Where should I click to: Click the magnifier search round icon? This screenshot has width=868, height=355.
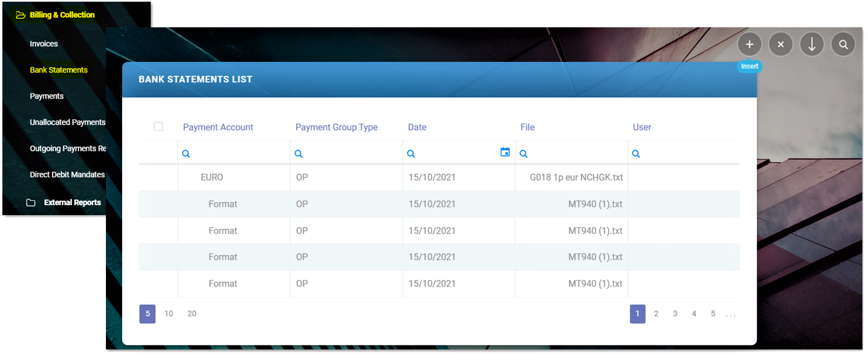point(843,45)
